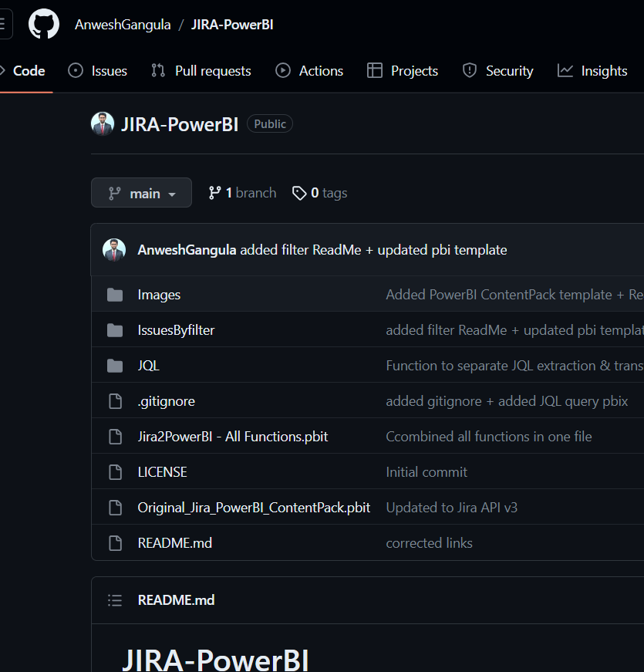Viewport: 644px width, 672px height.
Task: Click the GitHub Octocat logo
Action: click(x=44, y=24)
